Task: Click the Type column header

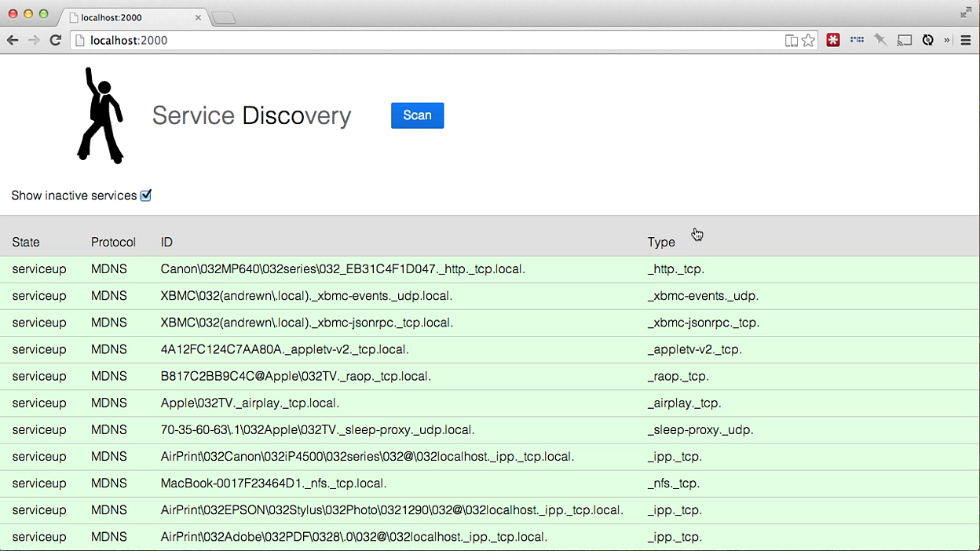Action: point(661,242)
